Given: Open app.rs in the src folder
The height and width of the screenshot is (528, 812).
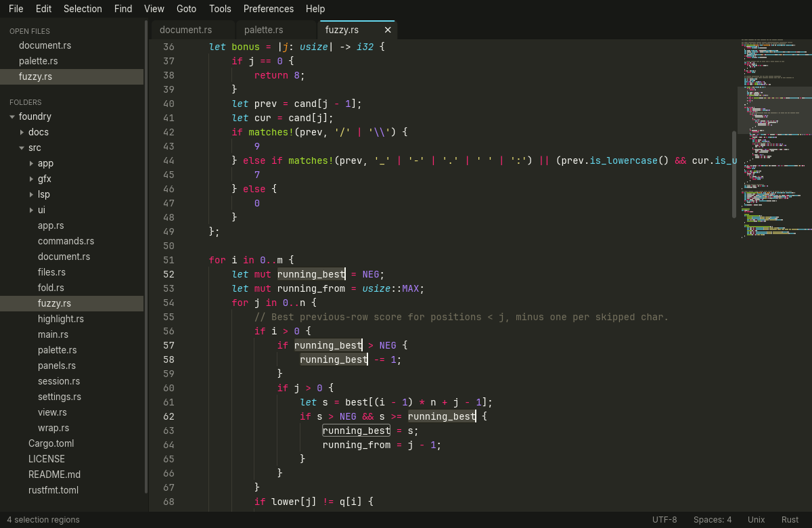Looking at the screenshot, I should pos(72,225).
